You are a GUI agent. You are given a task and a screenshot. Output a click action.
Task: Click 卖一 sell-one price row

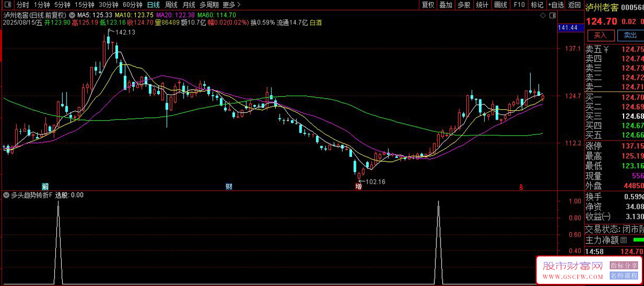(614, 87)
